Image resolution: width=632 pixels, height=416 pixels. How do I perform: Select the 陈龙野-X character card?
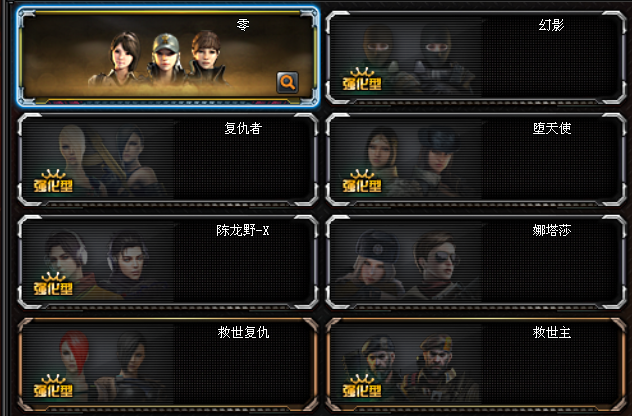pos(168,262)
